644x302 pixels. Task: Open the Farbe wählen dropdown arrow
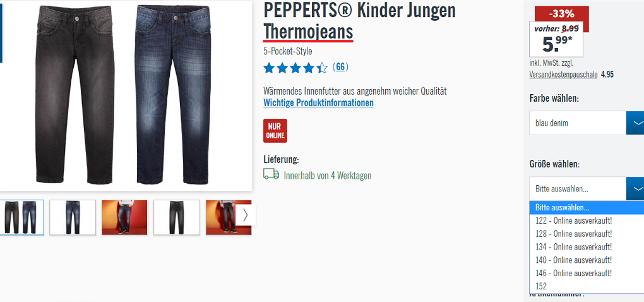coord(635,123)
